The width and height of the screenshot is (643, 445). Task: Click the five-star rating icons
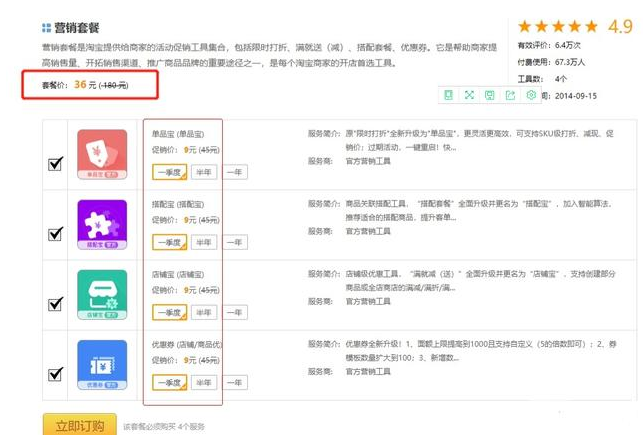(x=558, y=27)
